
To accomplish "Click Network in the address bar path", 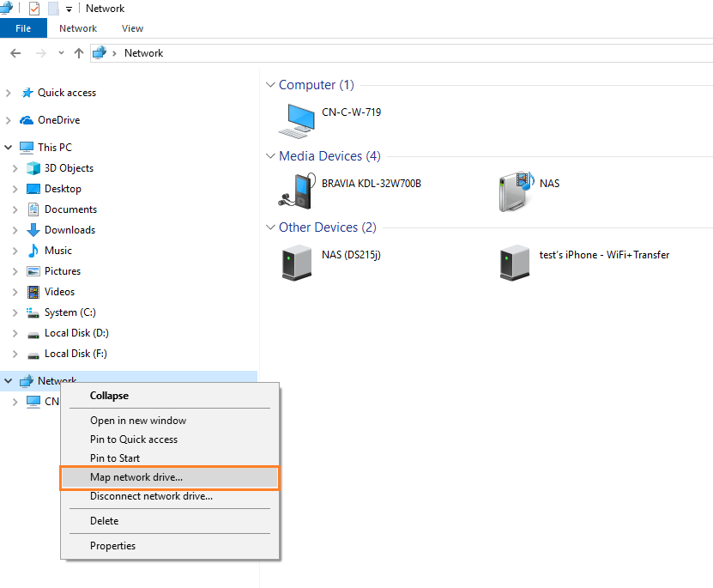I will (143, 53).
